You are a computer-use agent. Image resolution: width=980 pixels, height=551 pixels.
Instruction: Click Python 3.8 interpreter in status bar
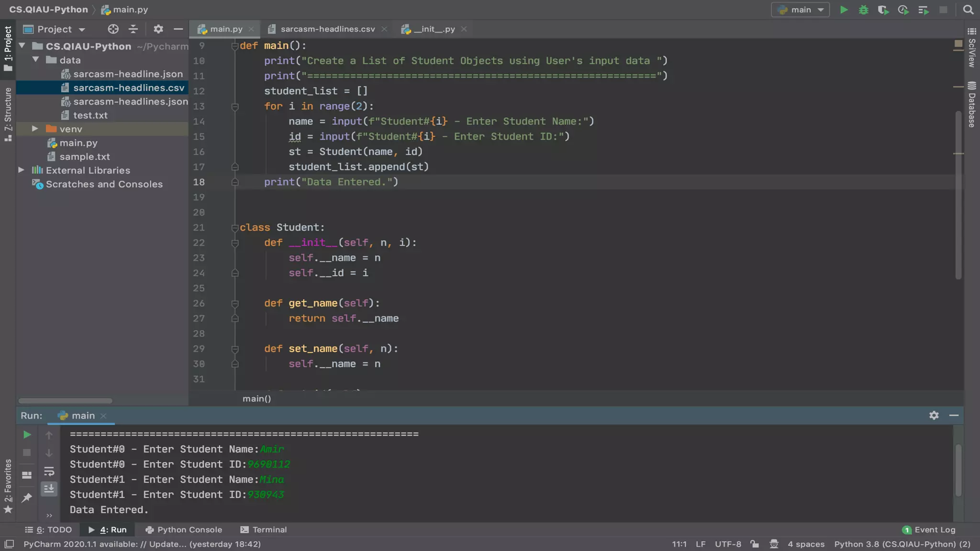(902, 544)
